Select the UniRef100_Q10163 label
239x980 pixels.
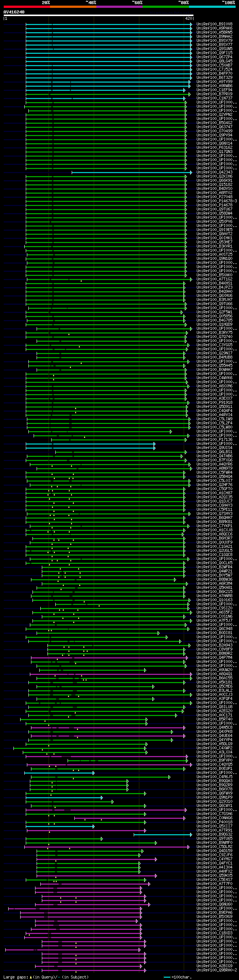point(214,600)
